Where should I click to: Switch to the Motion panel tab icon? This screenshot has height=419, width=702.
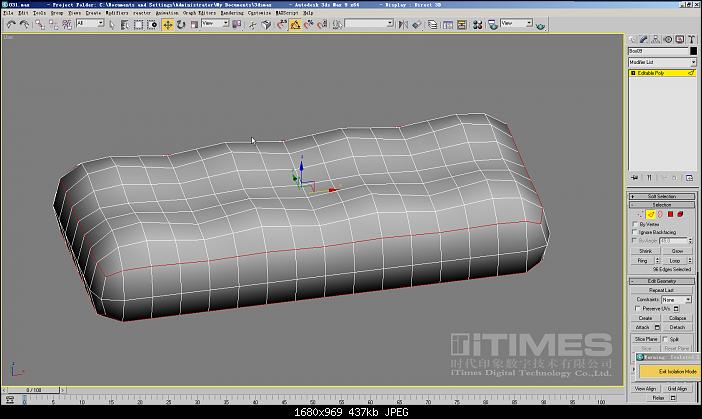(x=668, y=39)
